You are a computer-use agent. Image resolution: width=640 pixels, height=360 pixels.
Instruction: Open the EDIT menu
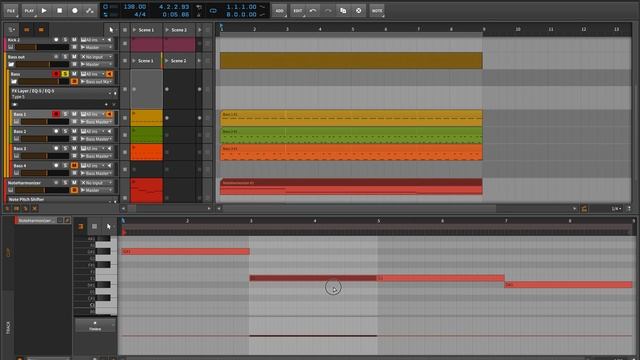point(298,11)
